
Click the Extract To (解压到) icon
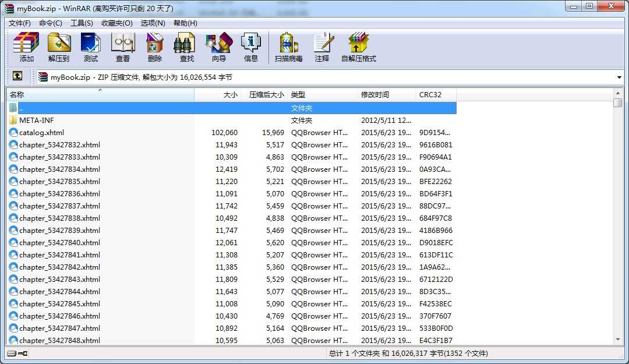(59, 43)
